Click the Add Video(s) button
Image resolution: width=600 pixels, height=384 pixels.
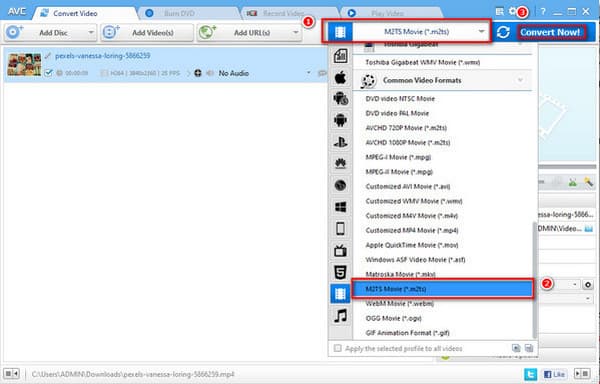coord(147,33)
